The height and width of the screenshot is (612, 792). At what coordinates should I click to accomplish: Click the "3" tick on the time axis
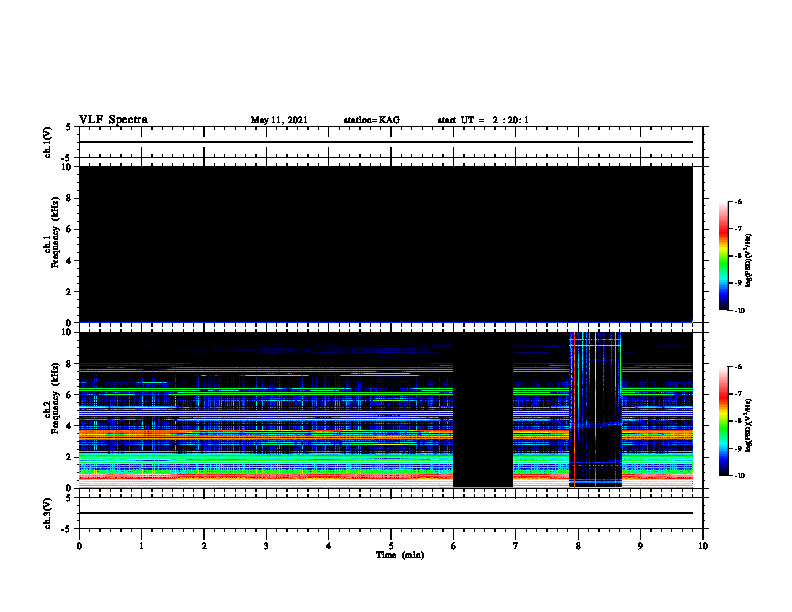click(266, 546)
